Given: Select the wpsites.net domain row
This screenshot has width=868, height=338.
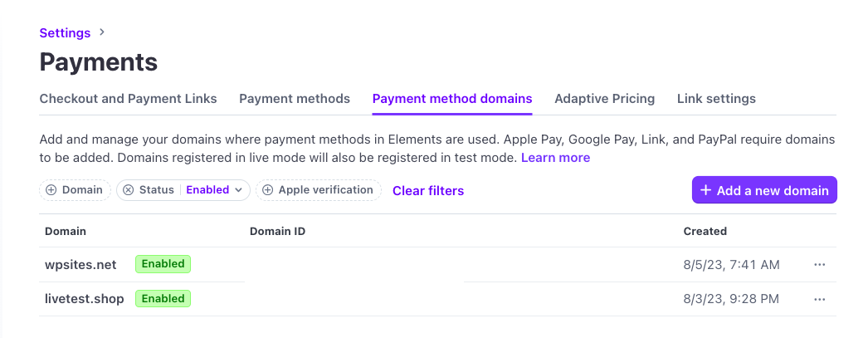Looking at the screenshot, I should (x=80, y=265).
